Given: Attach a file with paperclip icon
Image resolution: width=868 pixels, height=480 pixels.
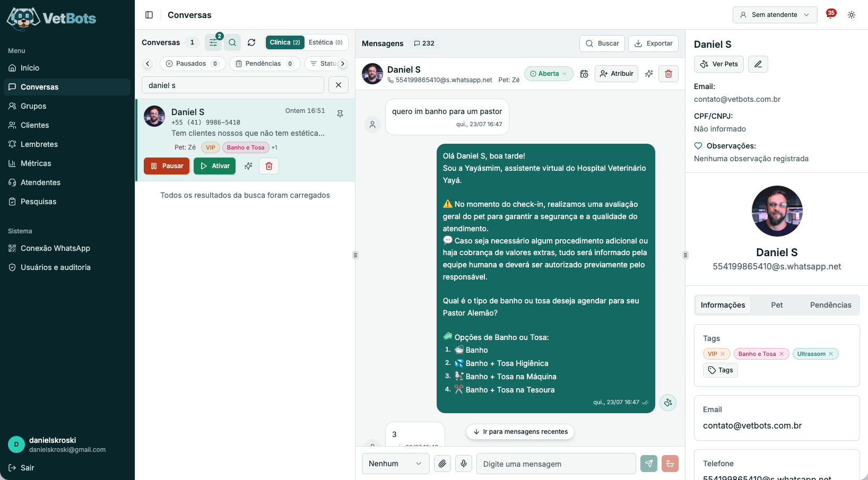Looking at the screenshot, I should pos(442,464).
